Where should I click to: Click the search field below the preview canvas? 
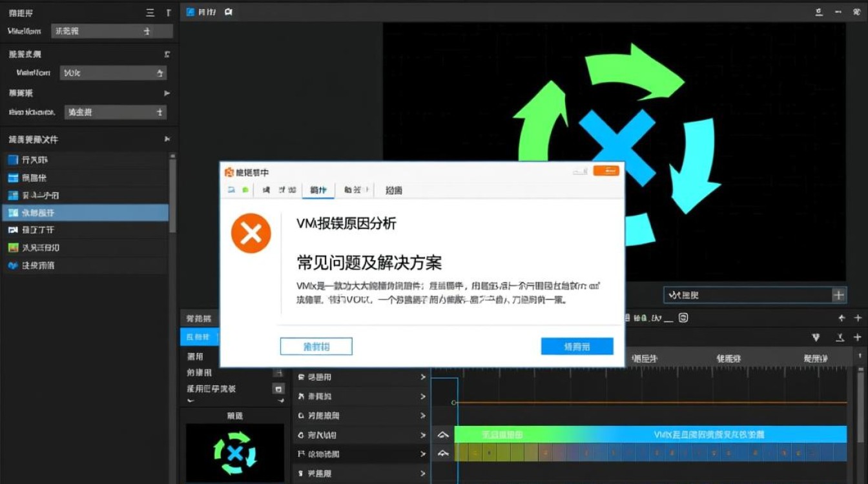pos(747,295)
